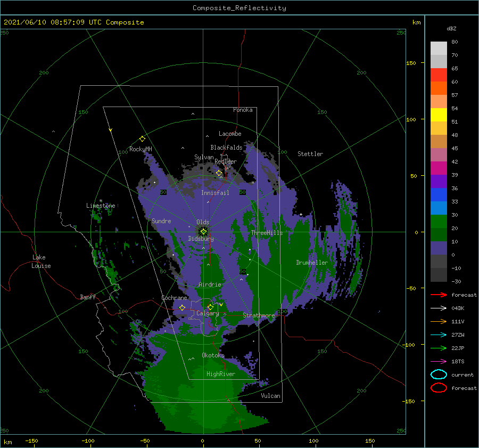The image size is (479, 448).
Task: Click the red forecast arrow in legend
Action: [439, 295]
